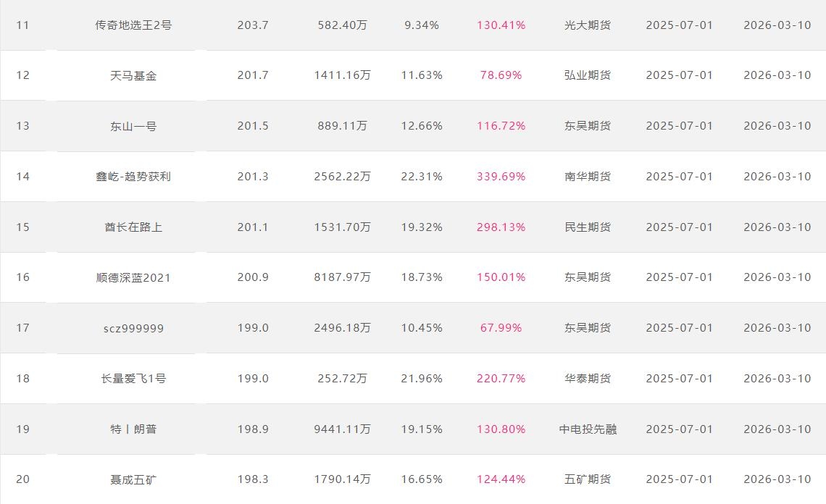Image resolution: width=826 pixels, height=504 pixels.
Task: Click 光大期货 in row 11
Action: pyautogui.click(x=588, y=25)
